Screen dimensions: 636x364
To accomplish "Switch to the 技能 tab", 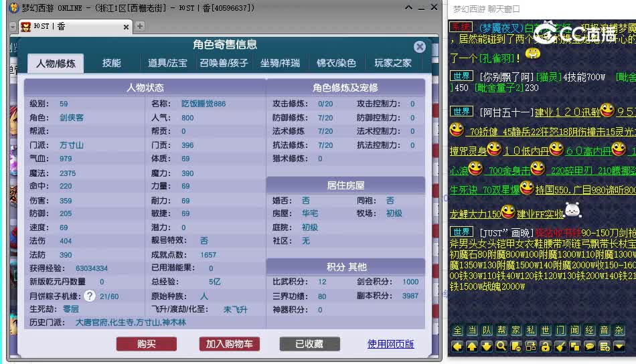I will 112,64.
